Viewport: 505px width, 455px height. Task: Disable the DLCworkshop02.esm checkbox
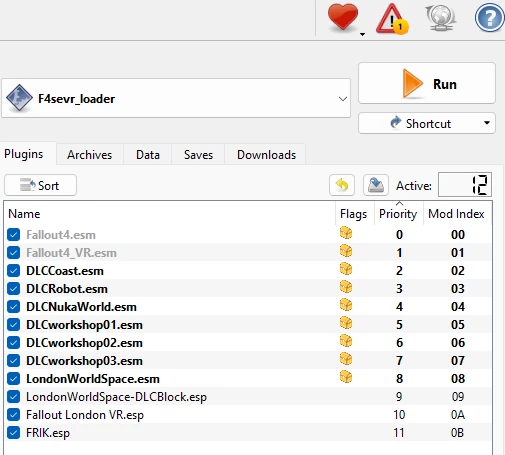click(x=14, y=343)
